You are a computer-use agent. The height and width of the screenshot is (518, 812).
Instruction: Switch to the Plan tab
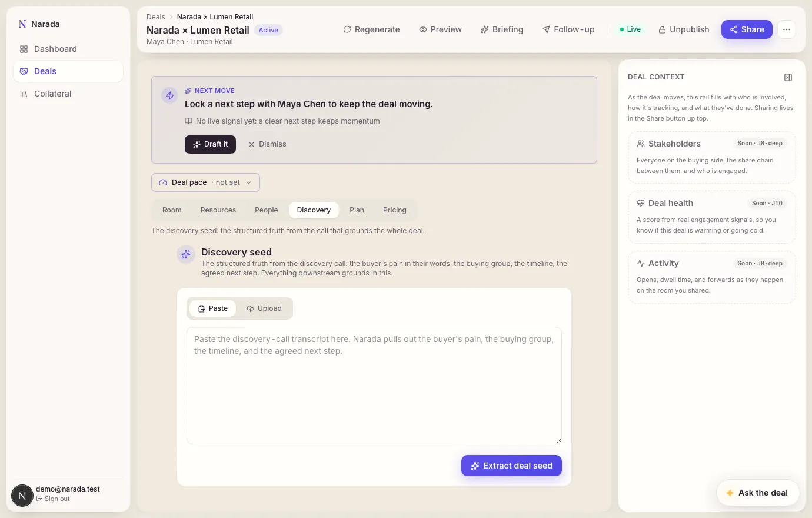(357, 210)
